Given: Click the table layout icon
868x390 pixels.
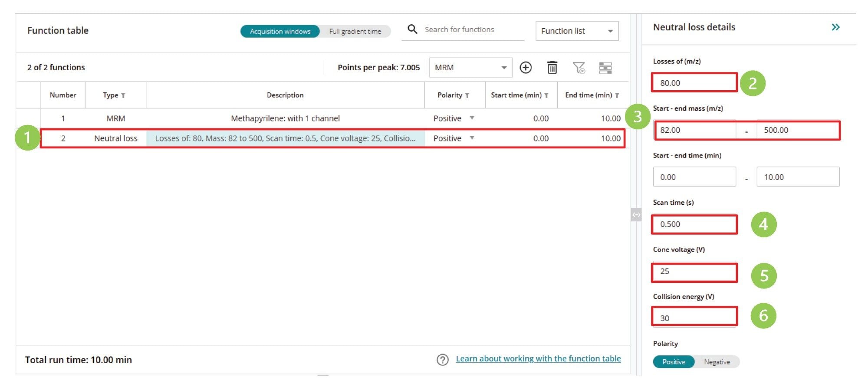Looking at the screenshot, I should (605, 68).
